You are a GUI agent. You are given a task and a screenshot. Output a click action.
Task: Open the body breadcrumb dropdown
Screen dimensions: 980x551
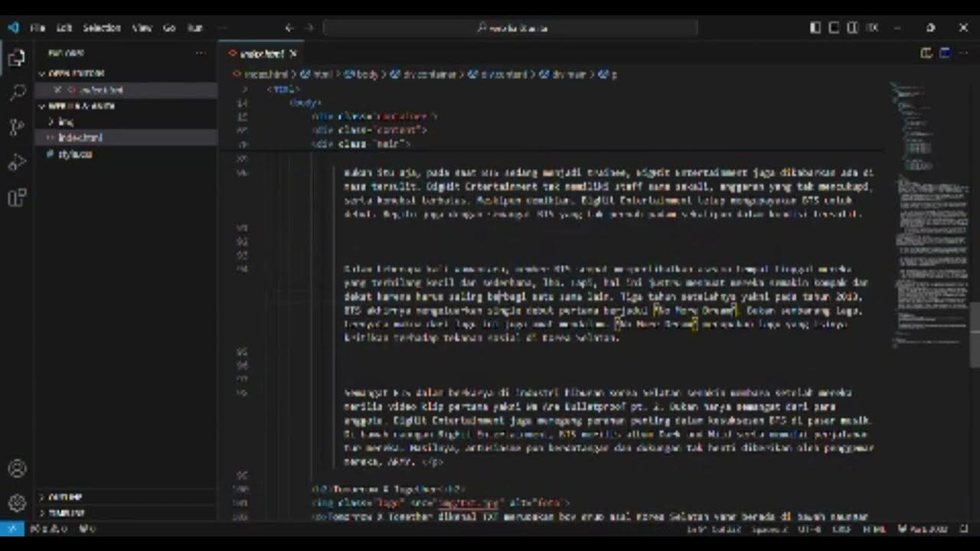tap(363, 75)
